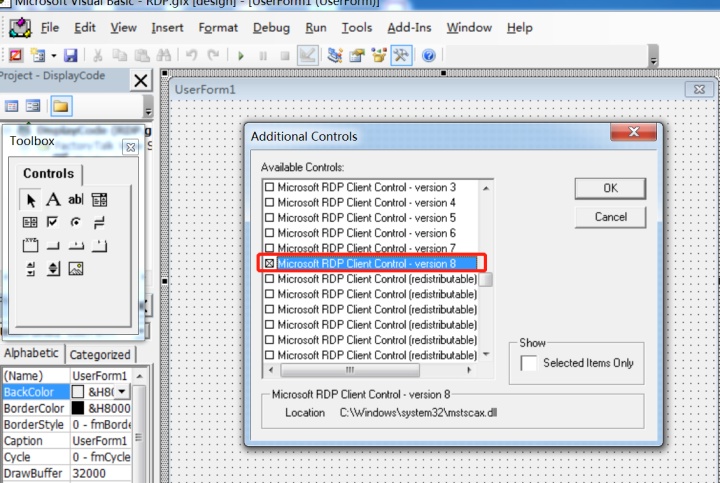Select the ToggleButton control in Toolbox

coord(99,223)
